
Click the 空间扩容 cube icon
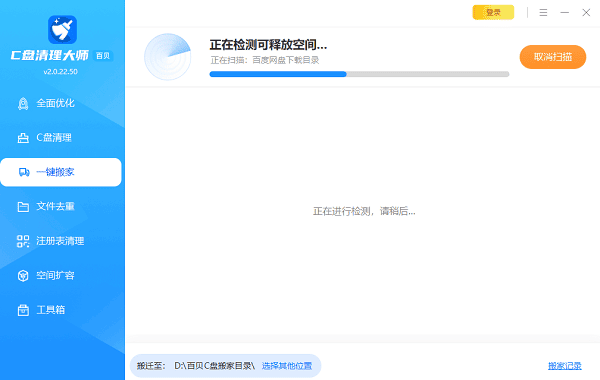[23, 276]
